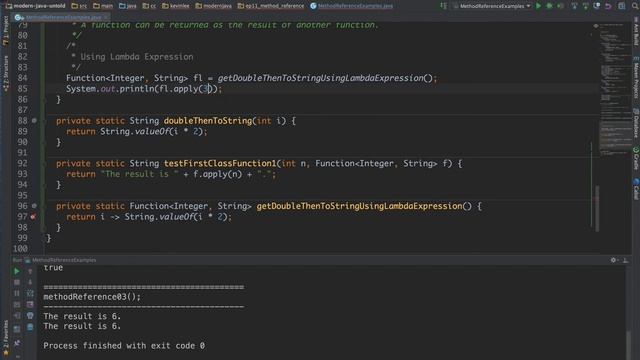Click the Build project icon in top toolbar
The image size is (640, 360).
[x=444, y=6]
